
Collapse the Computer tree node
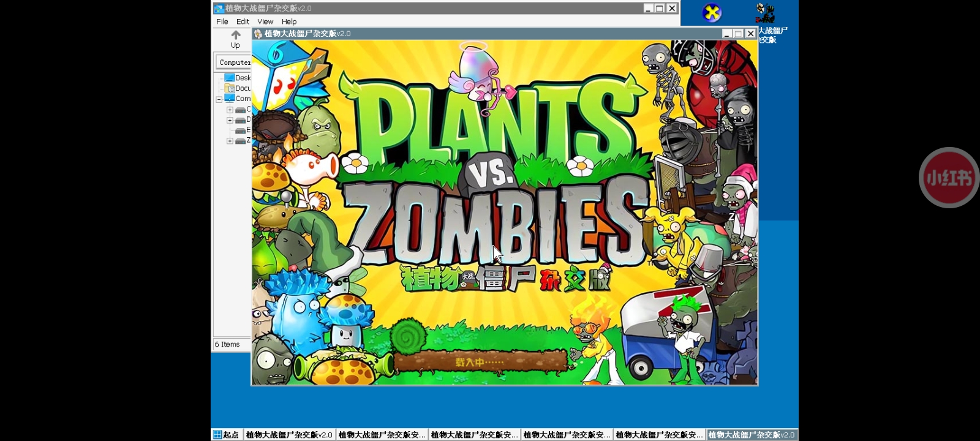(x=219, y=99)
